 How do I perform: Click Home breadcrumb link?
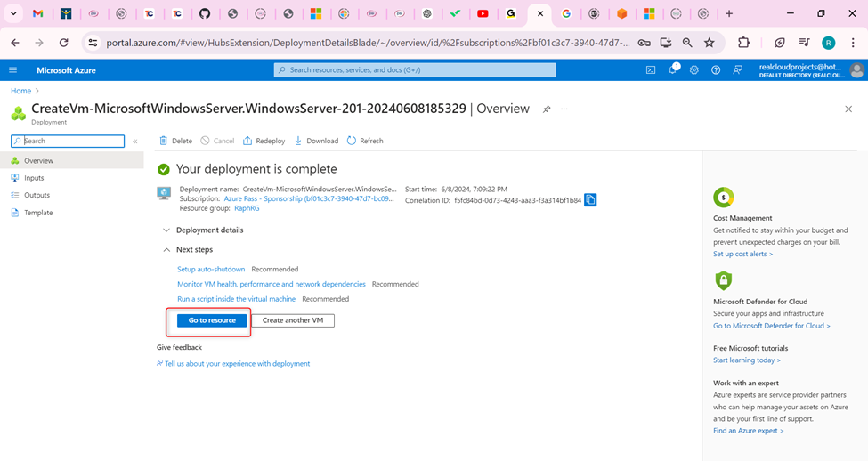[x=21, y=91]
